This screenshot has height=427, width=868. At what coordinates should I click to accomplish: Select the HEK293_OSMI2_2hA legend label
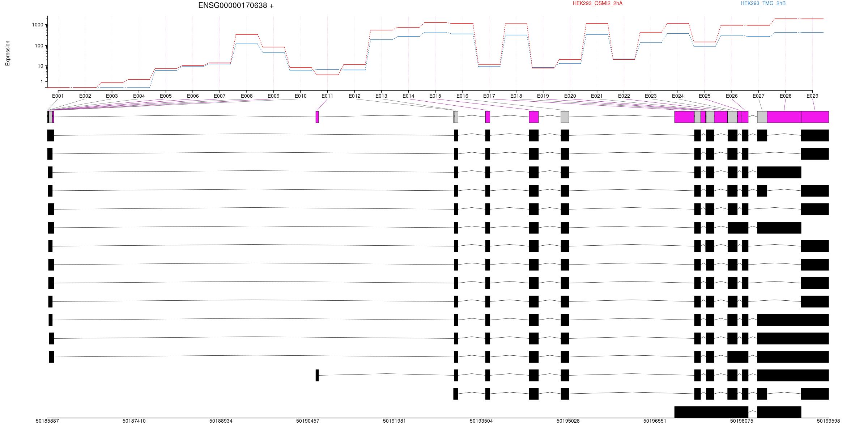click(x=597, y=3)
